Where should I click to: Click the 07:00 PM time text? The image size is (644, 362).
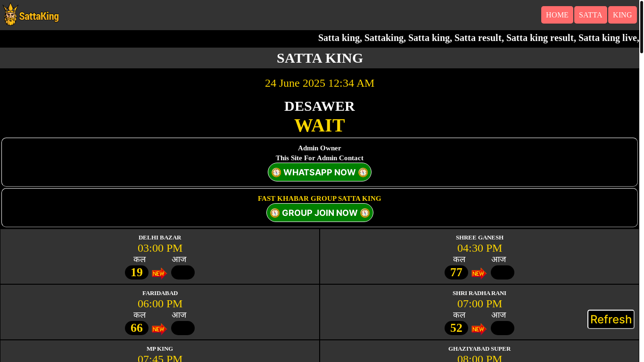point(479,304)
